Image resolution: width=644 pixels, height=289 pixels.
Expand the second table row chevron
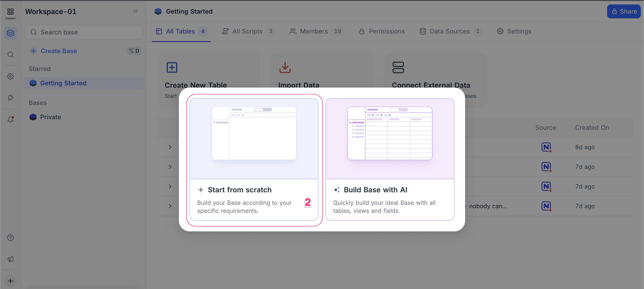170,167
